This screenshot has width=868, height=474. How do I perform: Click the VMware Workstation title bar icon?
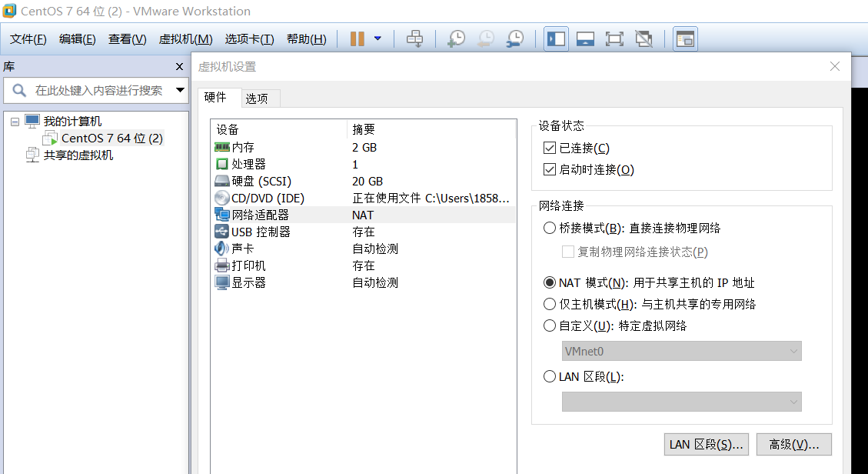coord(9,11)
